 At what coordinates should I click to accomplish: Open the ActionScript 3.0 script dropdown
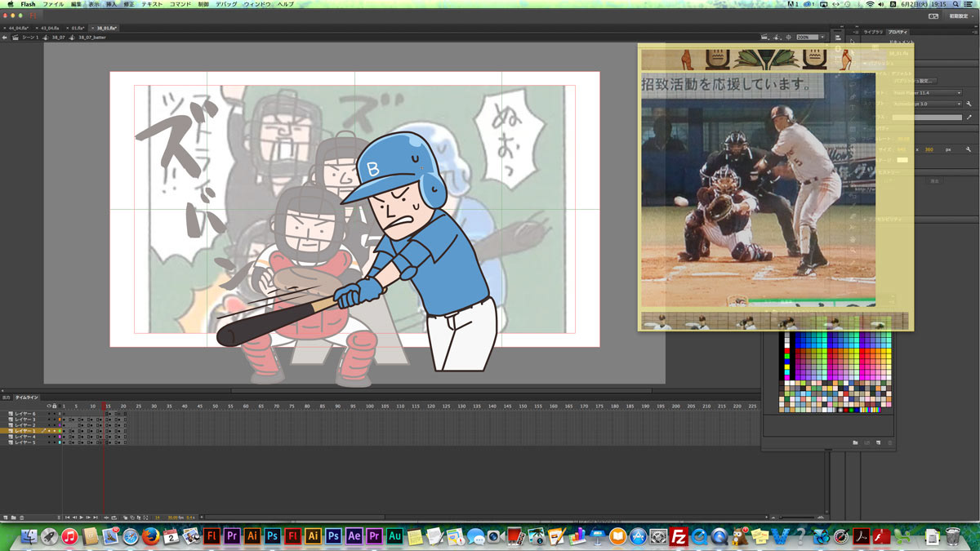click(x=928, y=104)
